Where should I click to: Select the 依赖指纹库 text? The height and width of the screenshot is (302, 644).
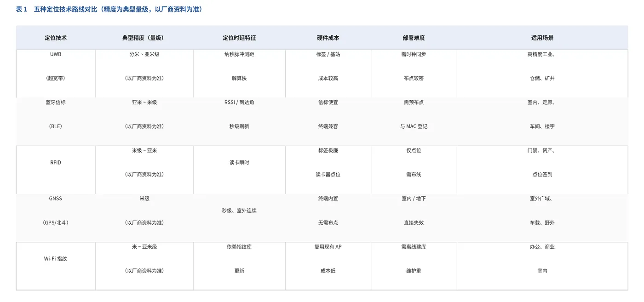[239, 247]
